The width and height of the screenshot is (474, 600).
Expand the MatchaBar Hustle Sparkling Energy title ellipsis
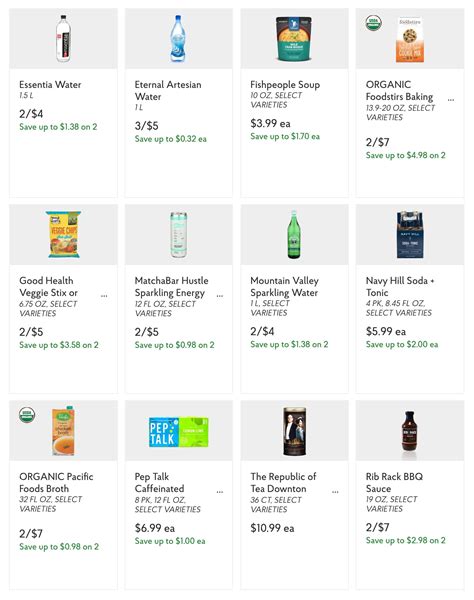220,296
